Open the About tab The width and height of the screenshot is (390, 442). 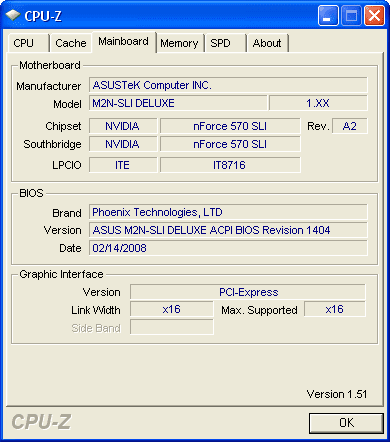click(267, 43)
